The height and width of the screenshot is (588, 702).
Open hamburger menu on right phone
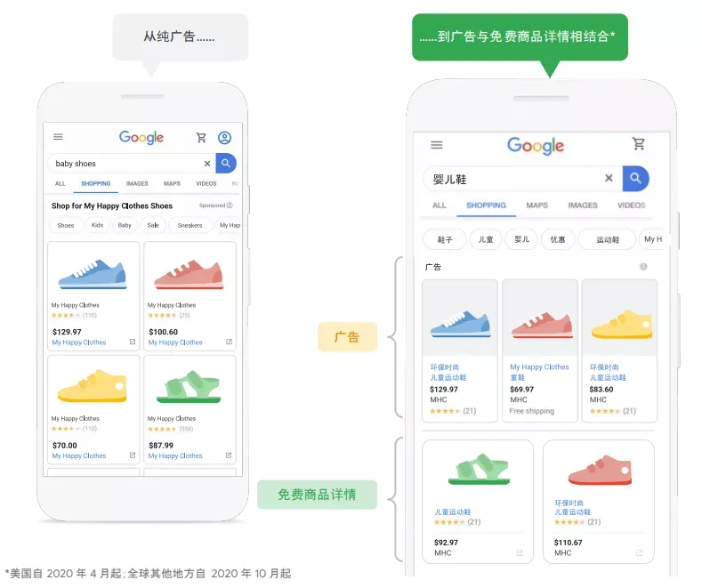437,145
